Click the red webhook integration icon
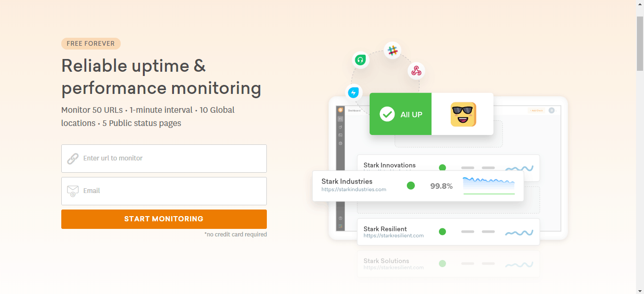 point(416,71)
